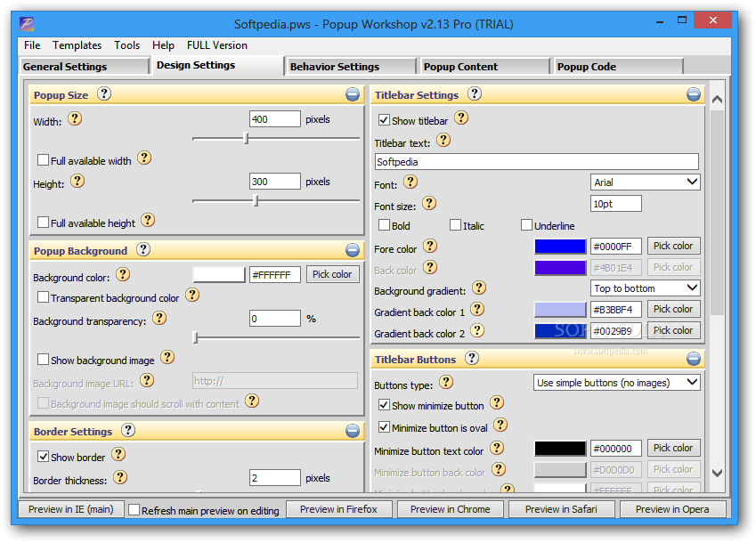Viewport: 756px width, 543px height.
Task: Switch to Behavior Settings tab
Action: [x=352, y=67]
